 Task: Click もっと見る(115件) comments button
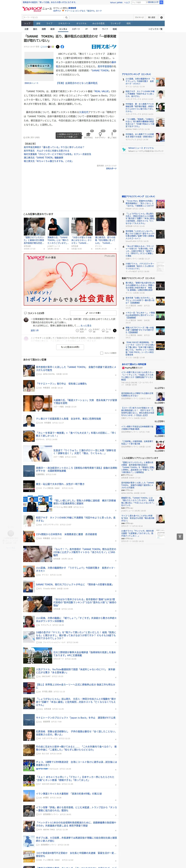[x=70, y=347]
